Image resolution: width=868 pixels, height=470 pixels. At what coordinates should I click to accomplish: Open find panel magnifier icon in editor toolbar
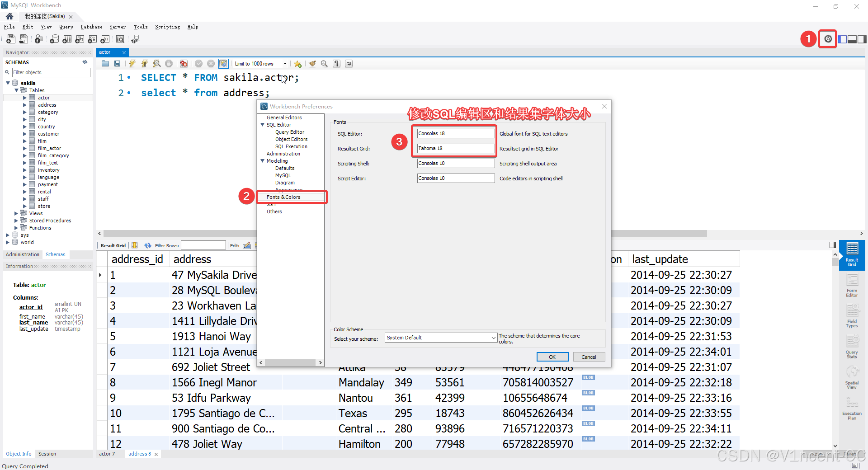click(324, 64)
